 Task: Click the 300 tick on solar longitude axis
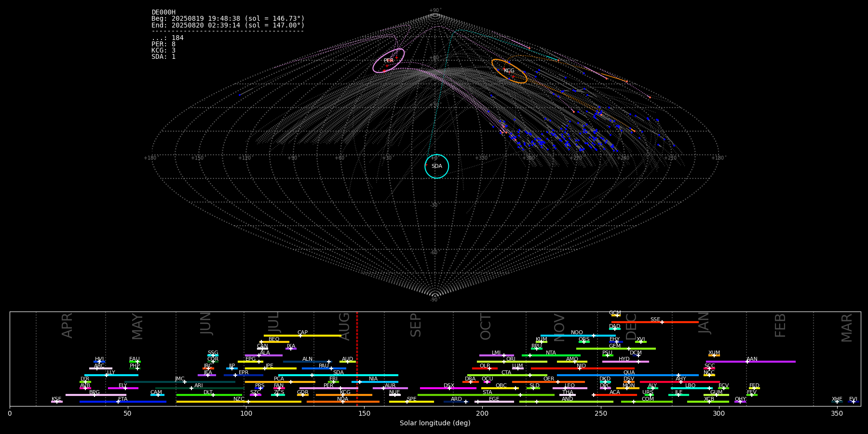[x=719, y=413]
